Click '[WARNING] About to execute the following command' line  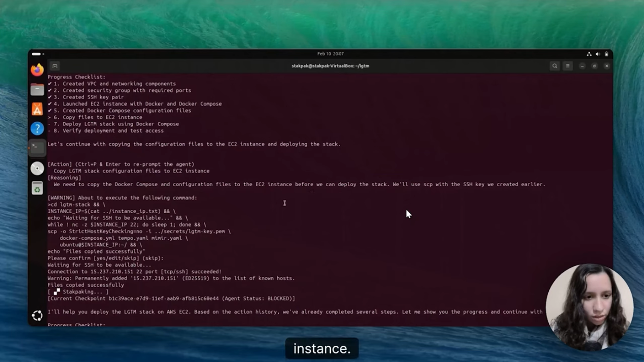point(122,198)
